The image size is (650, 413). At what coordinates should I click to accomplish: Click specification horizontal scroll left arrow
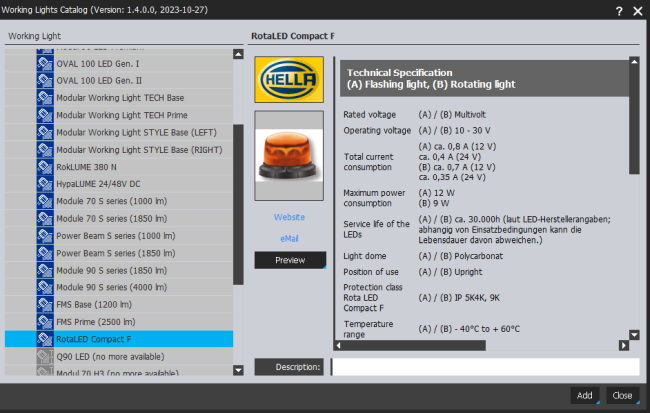(x=339, y=345)
